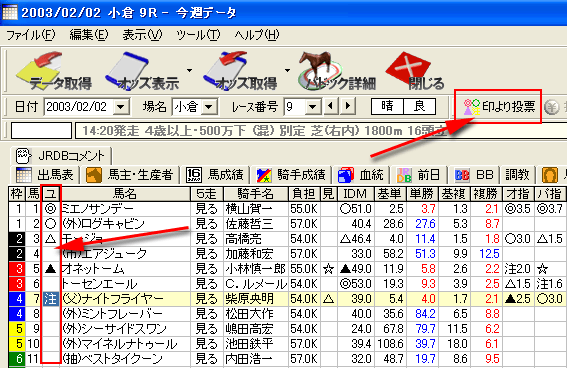The image size is (567, 368).
Task: Click 単勝 odds value 84.2
Action: 425,314
